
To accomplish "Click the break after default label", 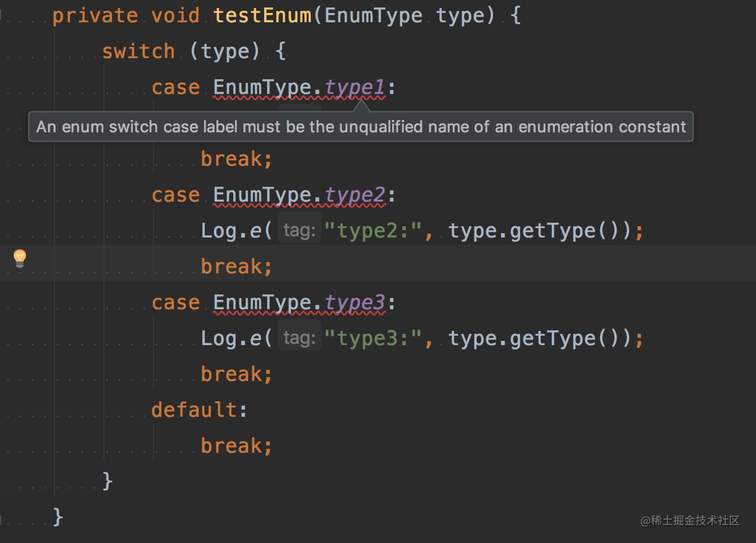I will pyautogui.click(x=237, y=446).
